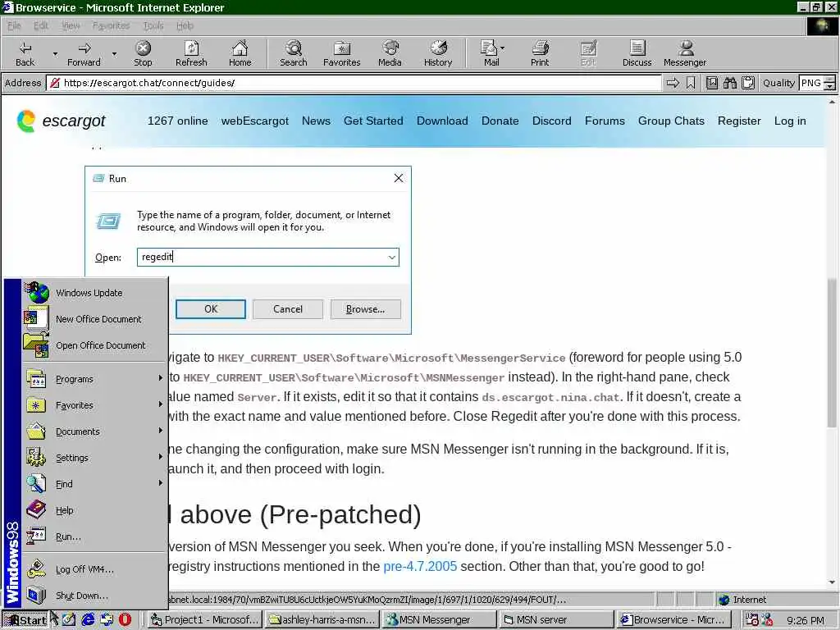The width and height of the screenshot is (840, 630).
Task: Expand the Favorites submenu in Start menu
Action: (x=94, y=405)
